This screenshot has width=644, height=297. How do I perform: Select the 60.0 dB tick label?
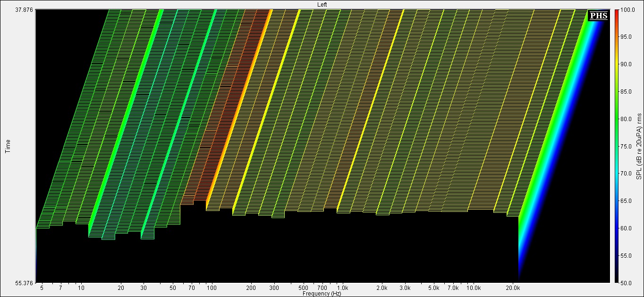(627, 228)
